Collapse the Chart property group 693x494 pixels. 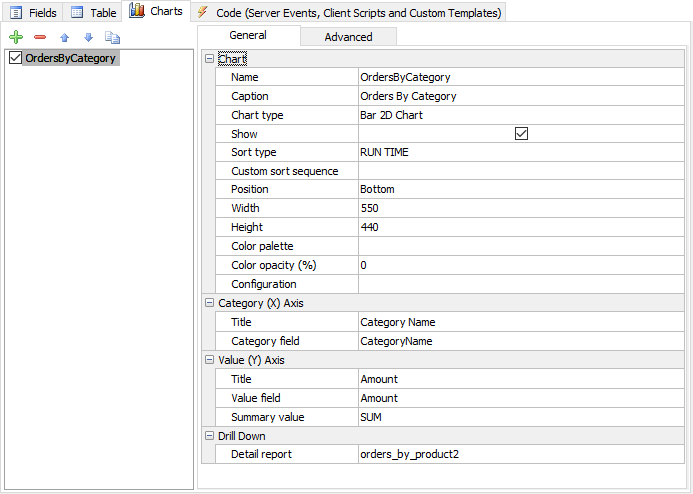point(209,59)
